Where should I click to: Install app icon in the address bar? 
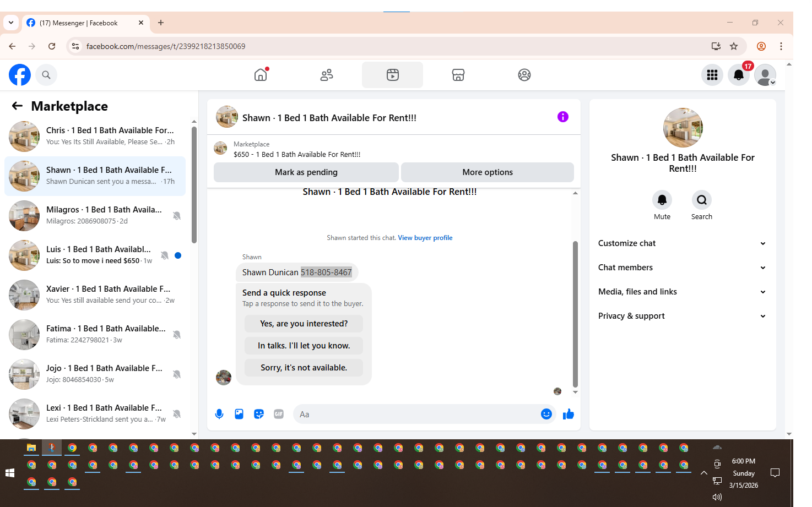[716, 46]
